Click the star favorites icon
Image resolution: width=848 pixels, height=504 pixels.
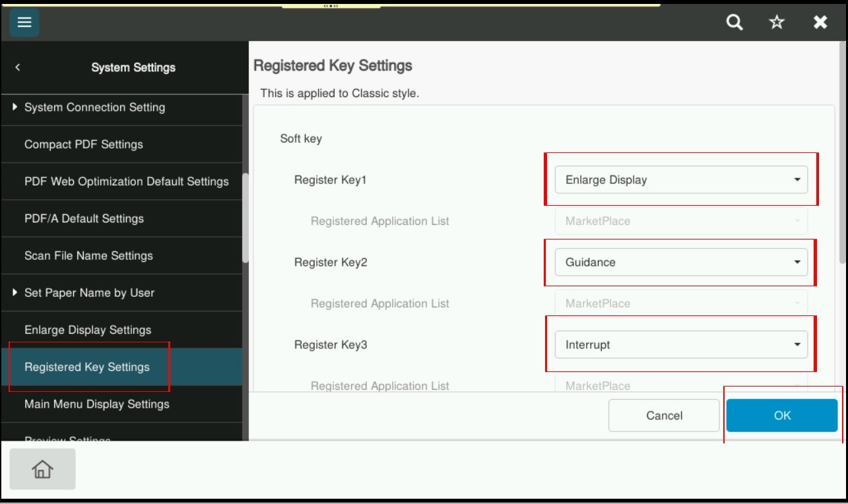[777, 22]
